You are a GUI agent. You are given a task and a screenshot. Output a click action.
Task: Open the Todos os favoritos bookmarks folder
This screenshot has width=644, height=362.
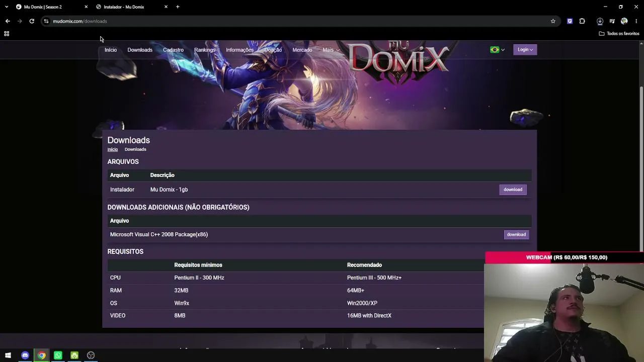[619, 34]
